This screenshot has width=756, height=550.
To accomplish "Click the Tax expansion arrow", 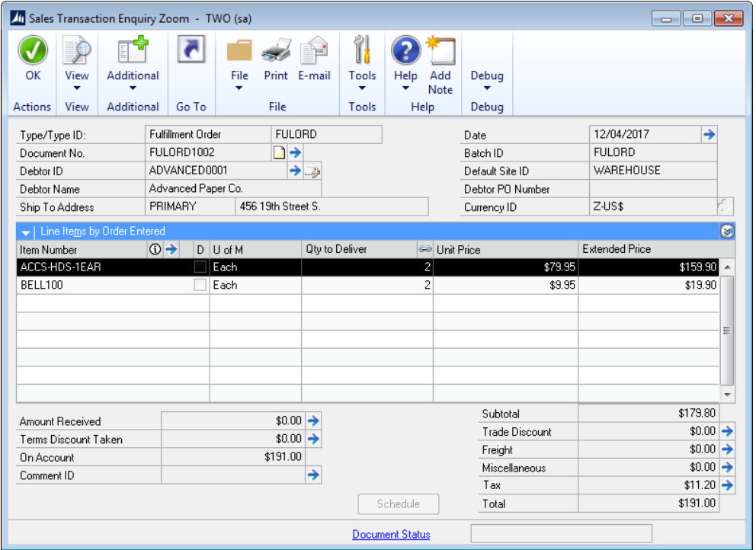I will coord(727,485).
